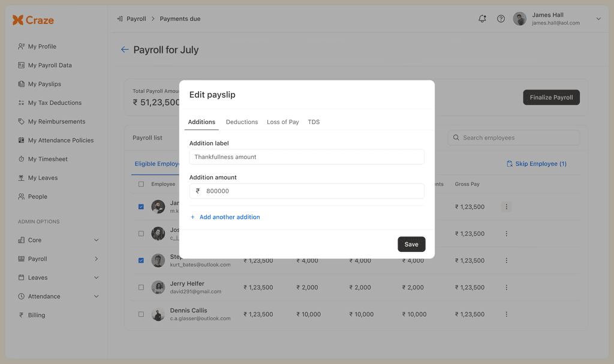The image size is (614, 364).
Task: Save the payslip edits
Action: click(411, 244)
